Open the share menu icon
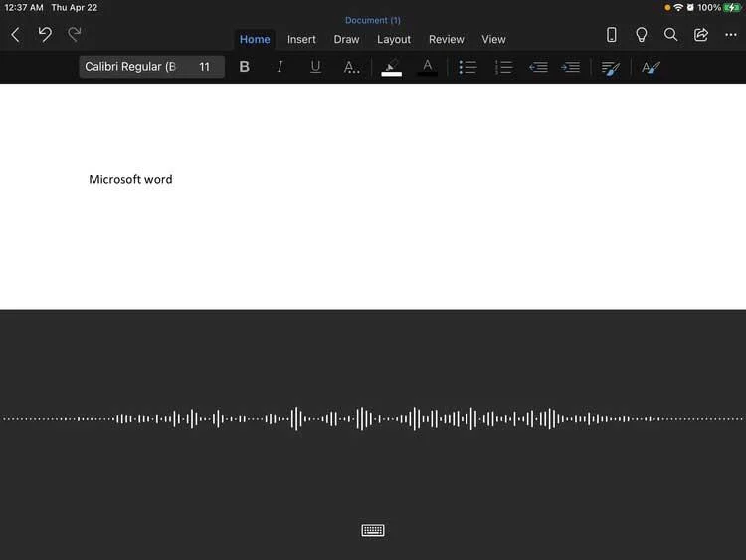 tap(701, 34)
